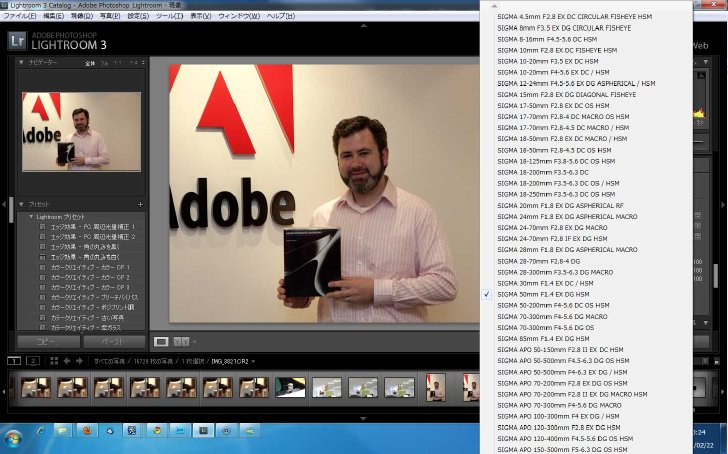Screen dimensions: 728x454
Task: Choose SIGMA 18-200mm F3.5-6.3 DC lens
Action: click(x=543, y=172)
